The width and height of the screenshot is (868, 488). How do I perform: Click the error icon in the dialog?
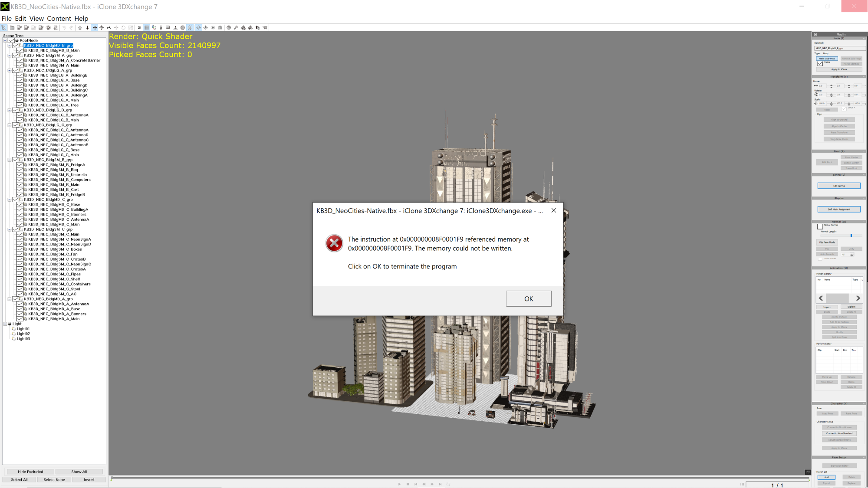pos(334,243)
